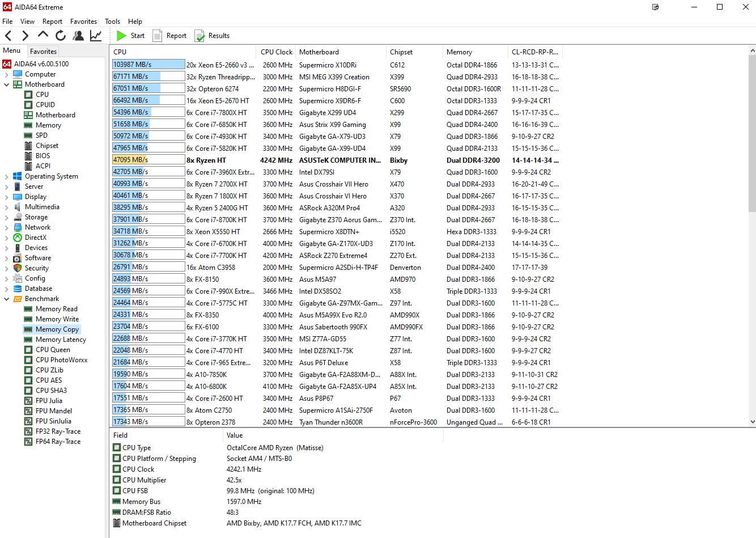Collapse the Benchmark tree node
Image resolution: width=756 pixels, height=538 pixels.
click(x=6, y=299)
